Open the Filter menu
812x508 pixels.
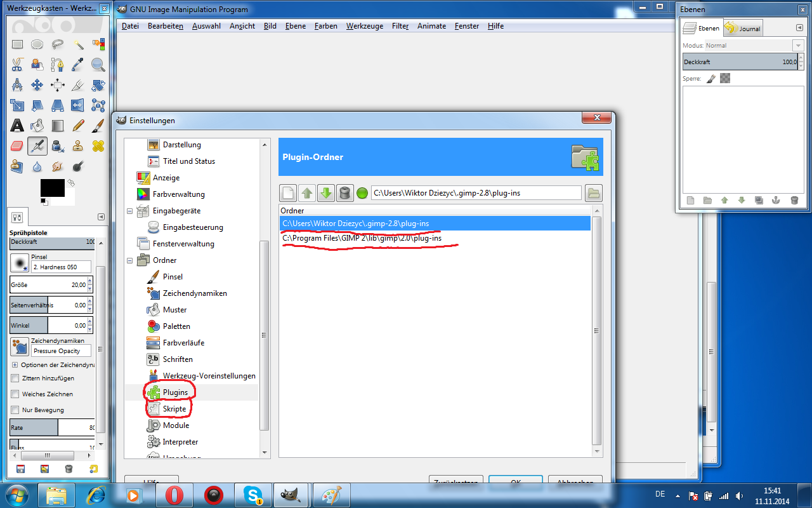pyautogui.click(x=400, y=26)
